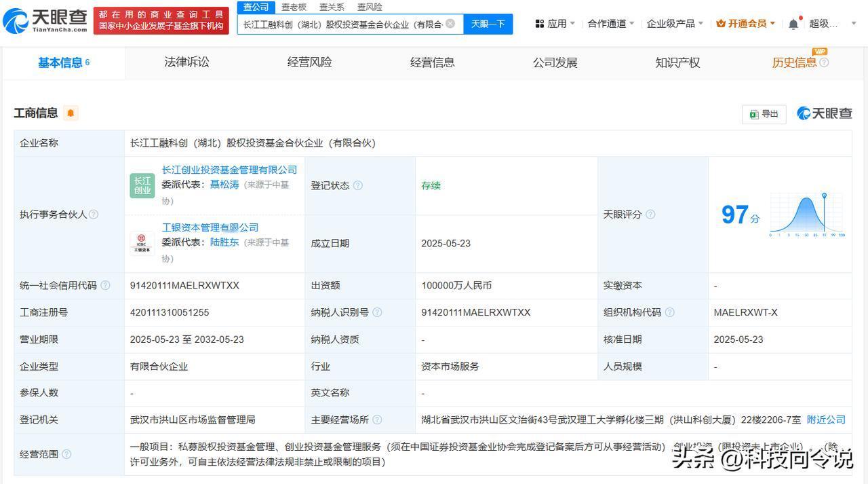Clear the search box with the X icon
868x484 pixels.
click(x=450, y=24)
